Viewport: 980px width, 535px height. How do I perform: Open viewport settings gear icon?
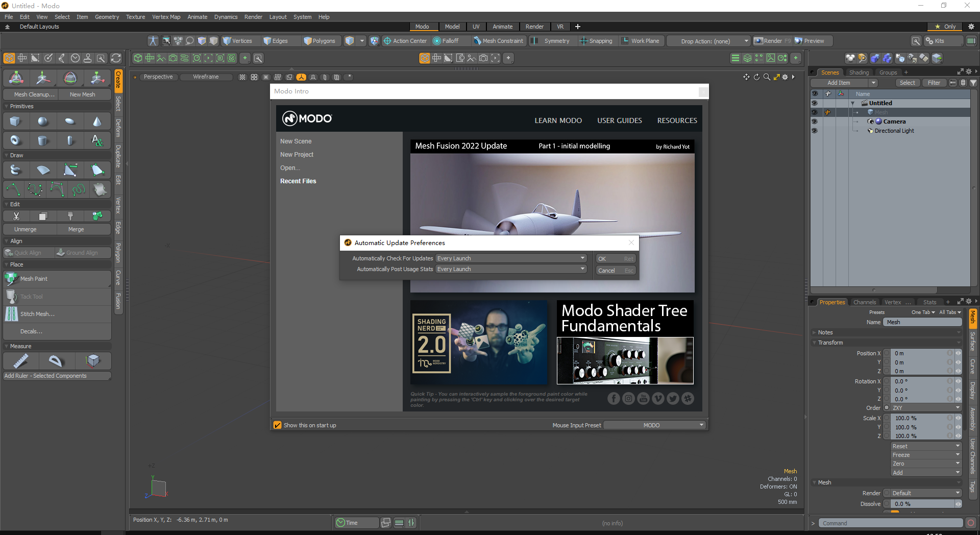click(785, 77)
